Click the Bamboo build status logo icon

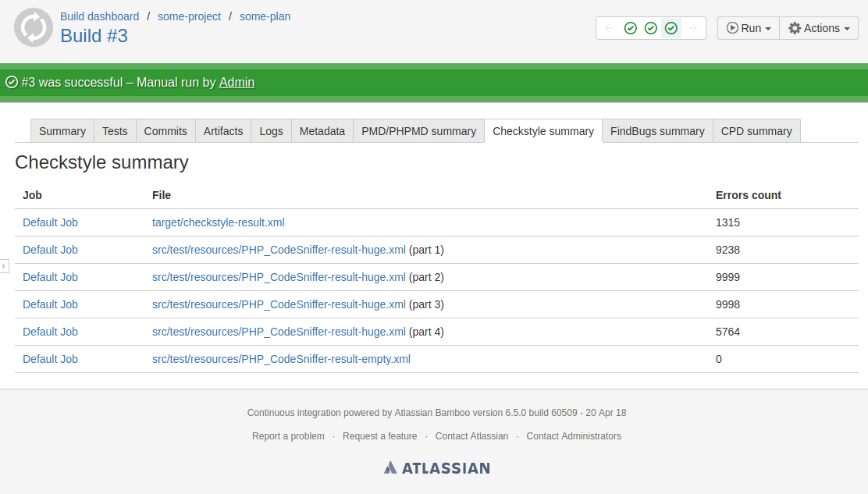coord(34,27)
